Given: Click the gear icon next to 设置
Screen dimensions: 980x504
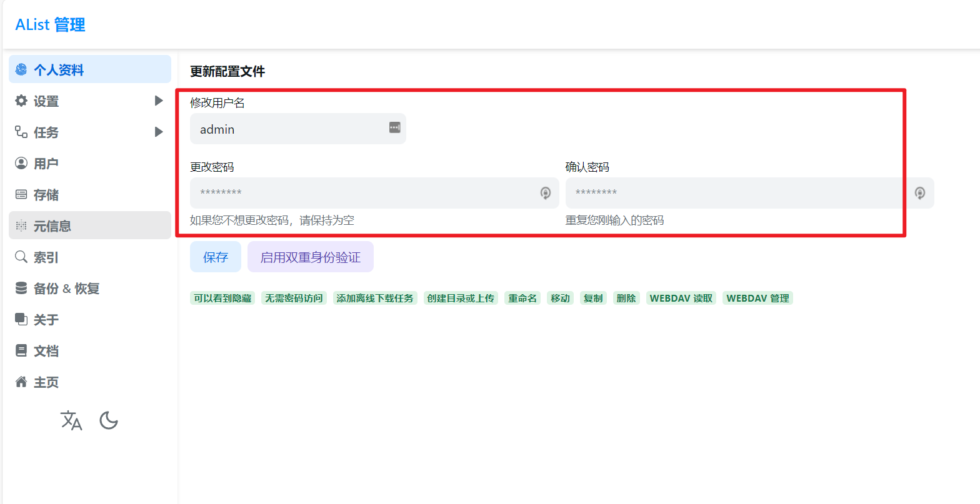Looking at the screenshot, I should click(21, 101).
